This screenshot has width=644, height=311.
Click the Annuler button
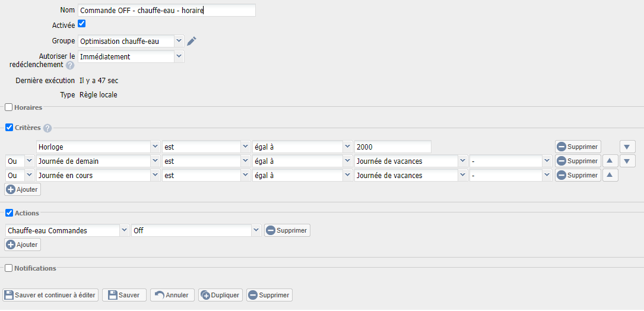[x=172, y=295]
